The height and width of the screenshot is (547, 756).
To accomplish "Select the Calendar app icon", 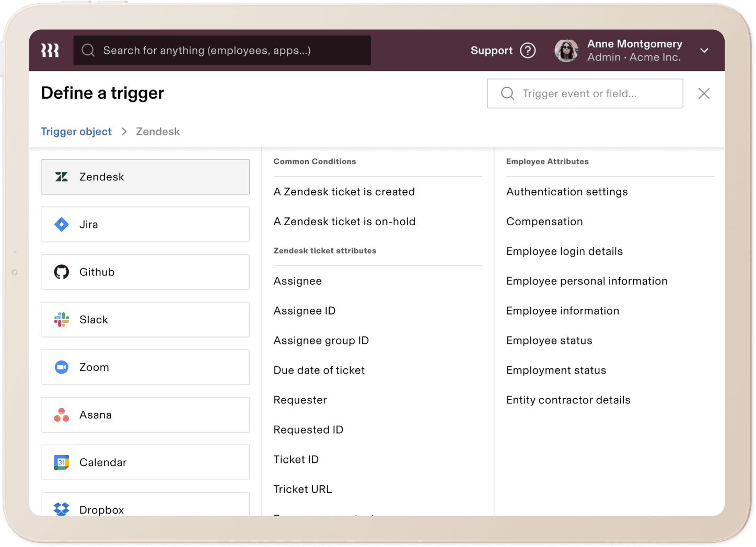I will click(61, 462).
